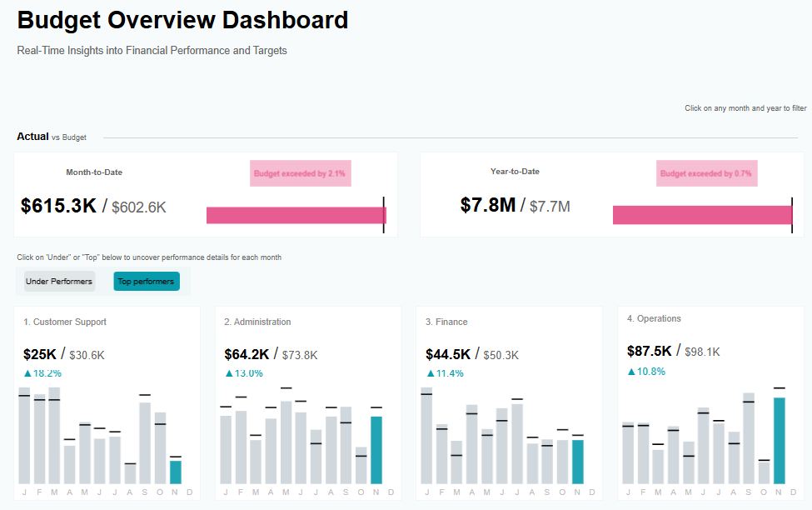Click the $87.5K value in Operations
Viewport: 812px width, 510px height.
tap(650, 352)
